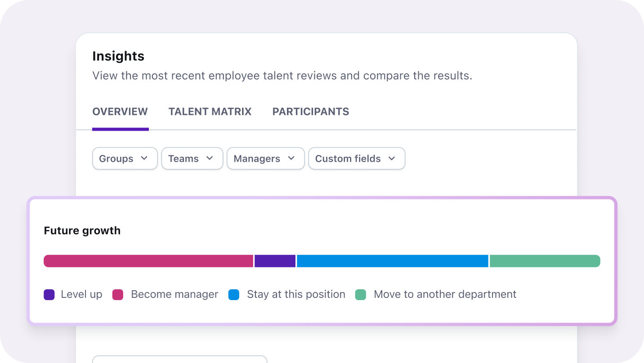Click the blue Stay at this position swatch
The width and height of the screenshot is (644, 363).
pyautogui.click(x=234, y=295)
